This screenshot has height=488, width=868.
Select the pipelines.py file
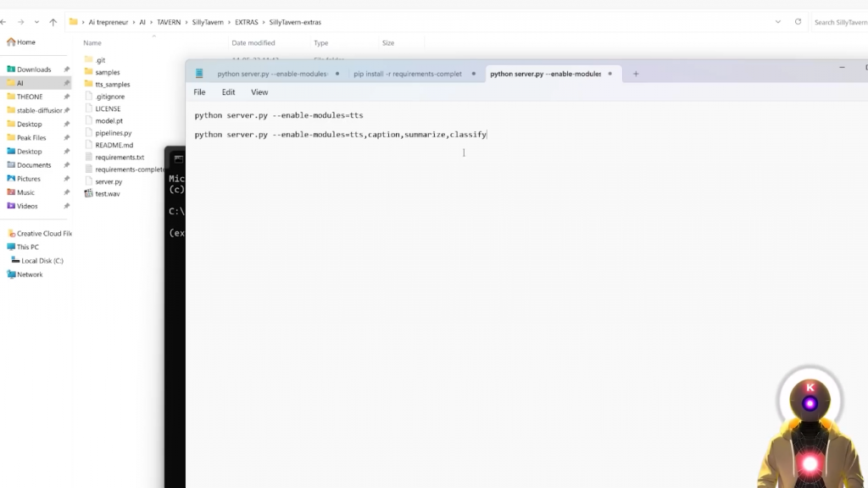pos(108,133)
